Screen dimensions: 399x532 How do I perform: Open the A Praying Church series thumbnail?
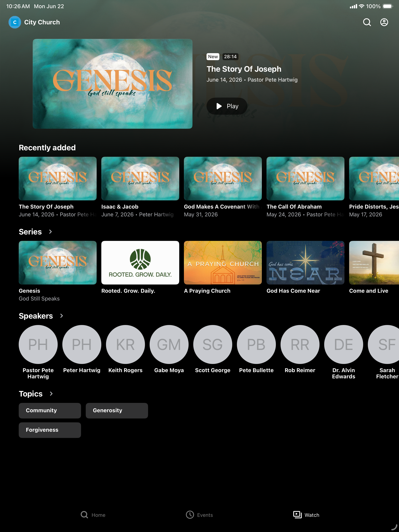point(223,263)
